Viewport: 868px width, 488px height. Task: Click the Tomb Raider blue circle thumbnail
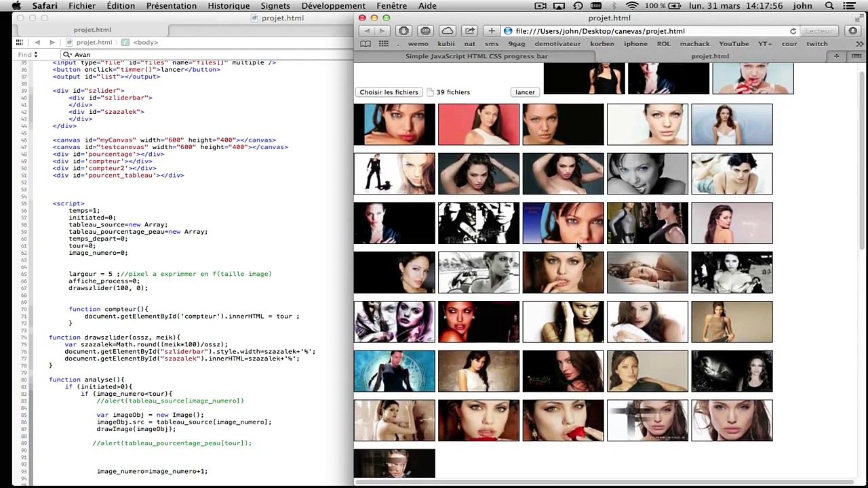(x=394, y=371)
